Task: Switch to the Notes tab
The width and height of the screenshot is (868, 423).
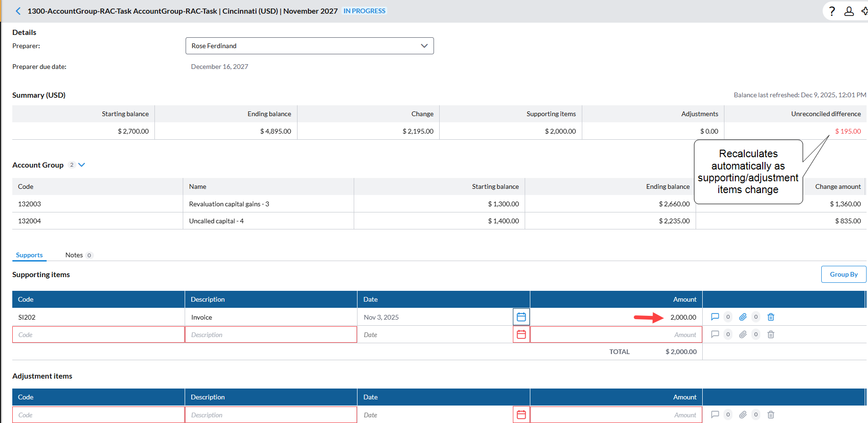Action: (74, 255)
